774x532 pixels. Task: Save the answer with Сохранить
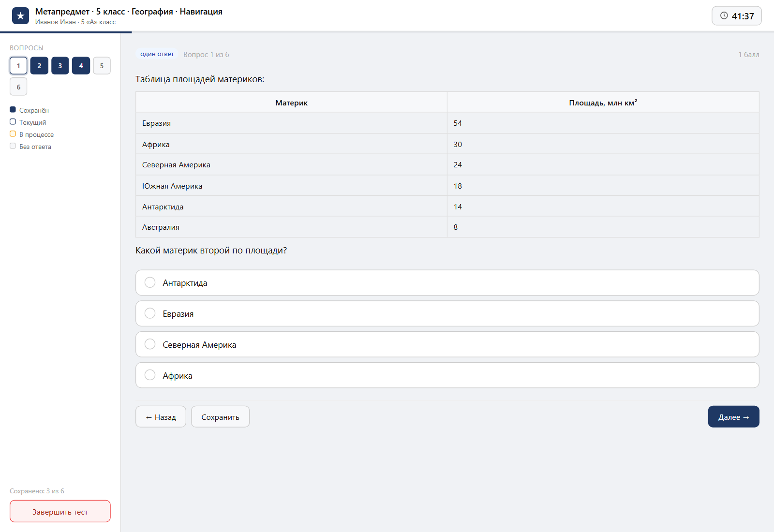[220, 416]
